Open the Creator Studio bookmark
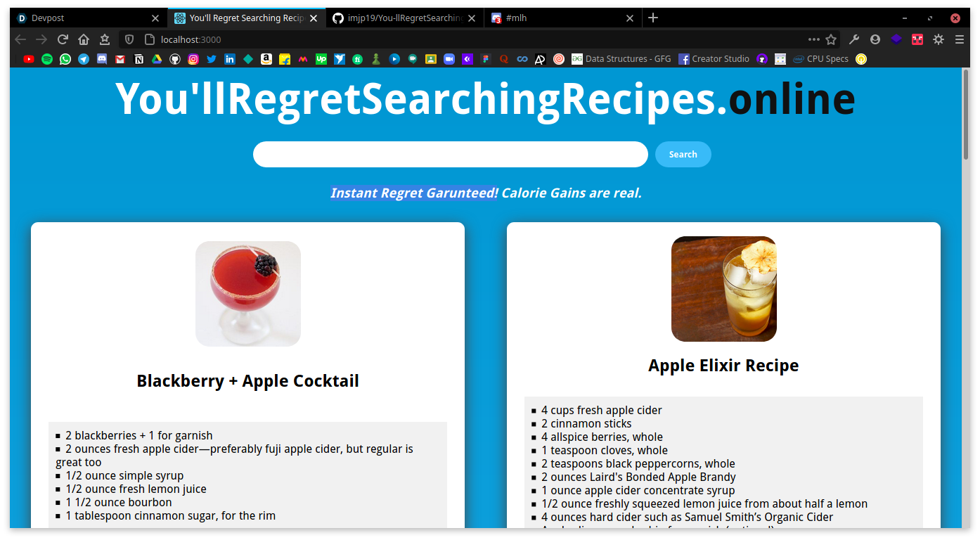The width and height of the screenshot is (980, 540). (x=714, y=59)
